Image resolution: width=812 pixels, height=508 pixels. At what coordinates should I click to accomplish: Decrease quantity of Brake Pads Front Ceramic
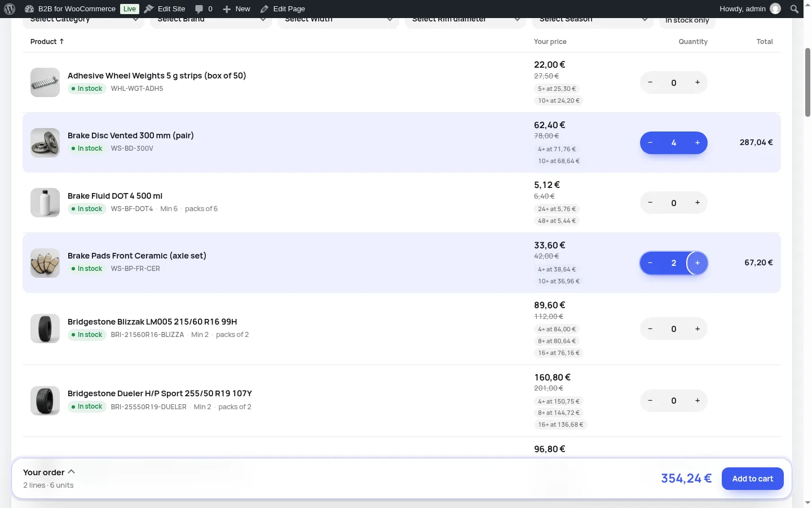click(x=650, y=263)
